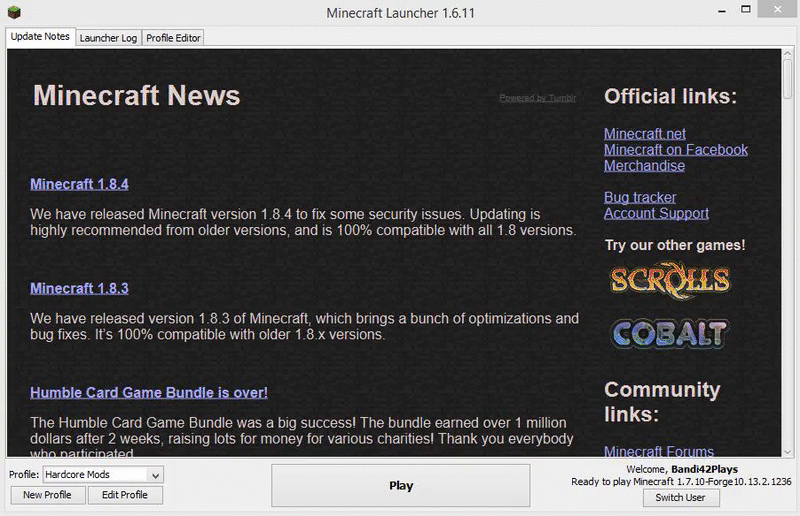Close the Minecraft Launcher window

point(778,9)
